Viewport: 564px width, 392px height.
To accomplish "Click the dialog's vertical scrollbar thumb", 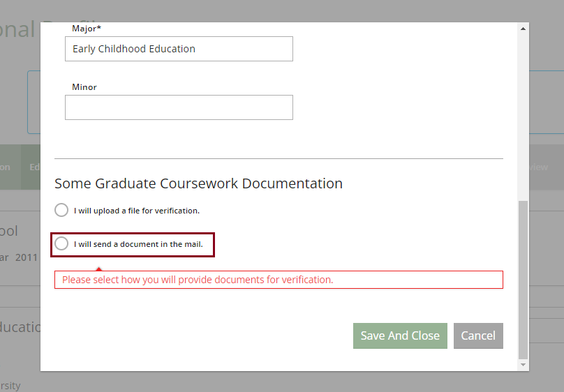I will tap(523, 279).
